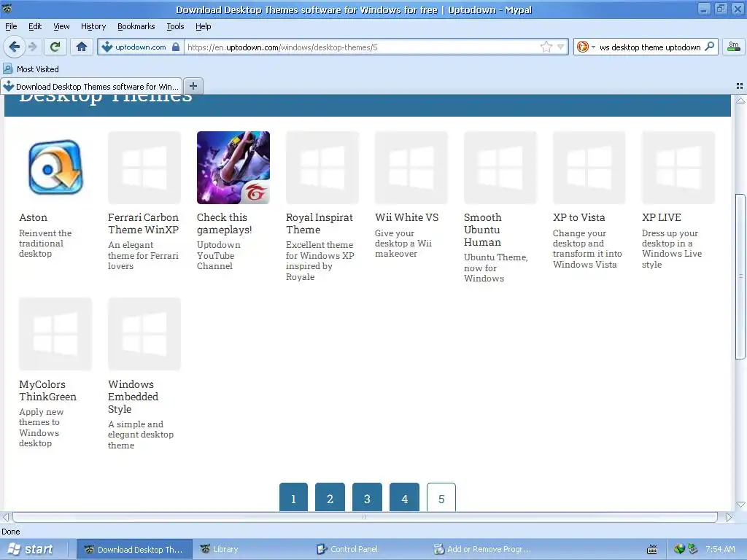Click the network globe tray icon
Viewport: 747px width, 560px height.
click(679, 549)
